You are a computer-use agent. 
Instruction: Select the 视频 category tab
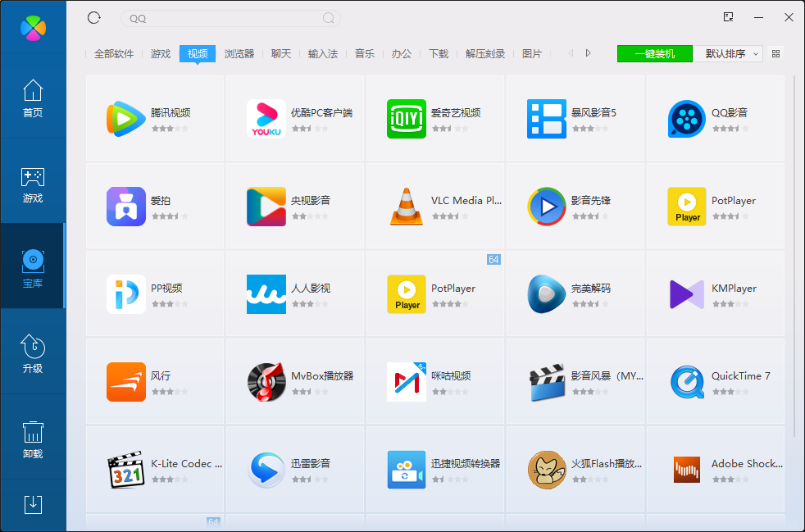[197, 53]
